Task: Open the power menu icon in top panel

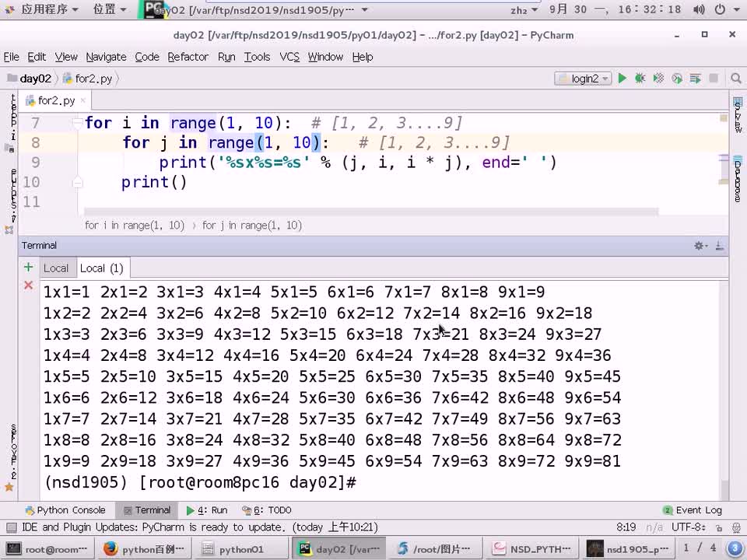Action: tap(721, 9)
